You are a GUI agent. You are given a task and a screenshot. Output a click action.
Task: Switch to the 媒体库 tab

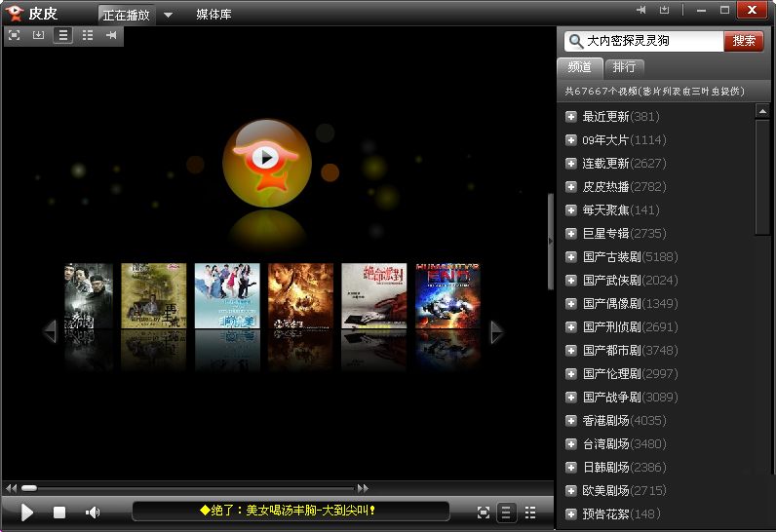tap(213, 15)
